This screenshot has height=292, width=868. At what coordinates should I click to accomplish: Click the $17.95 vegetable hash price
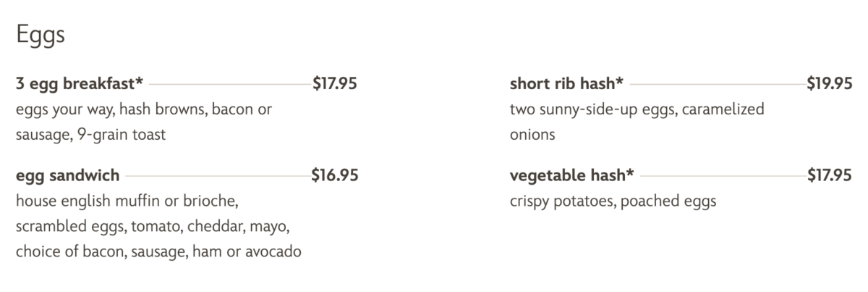pos(830,175)
